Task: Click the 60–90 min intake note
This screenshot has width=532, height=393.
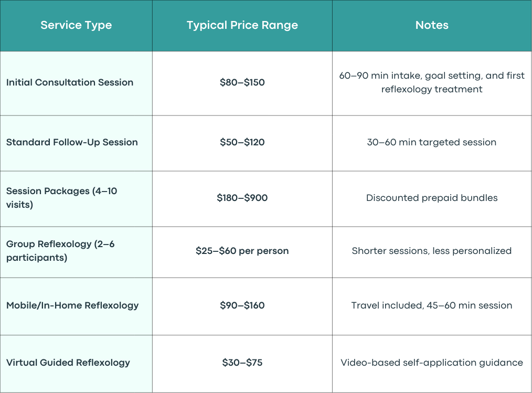Action: tap(432, 83)
